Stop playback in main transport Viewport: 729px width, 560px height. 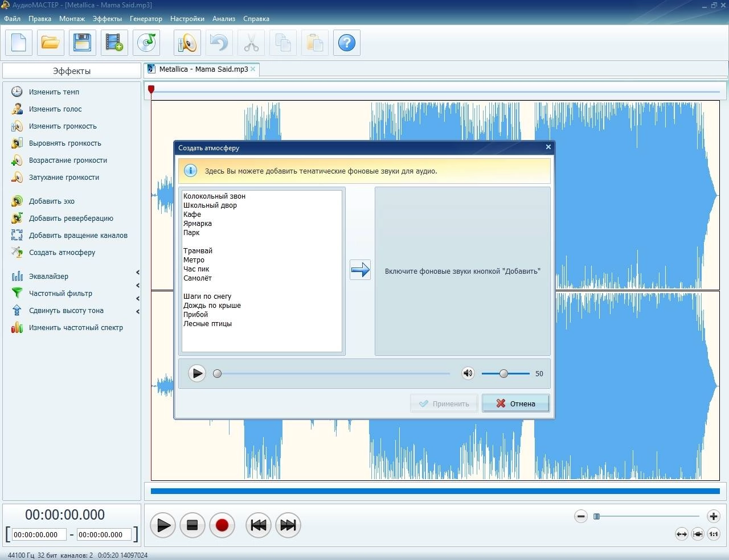(193, 525)
